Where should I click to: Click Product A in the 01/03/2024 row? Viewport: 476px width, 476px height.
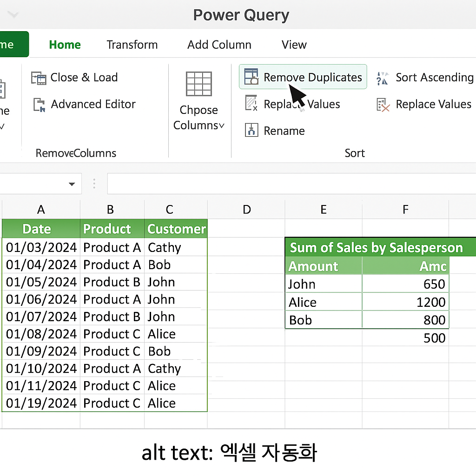click(112, 247)
